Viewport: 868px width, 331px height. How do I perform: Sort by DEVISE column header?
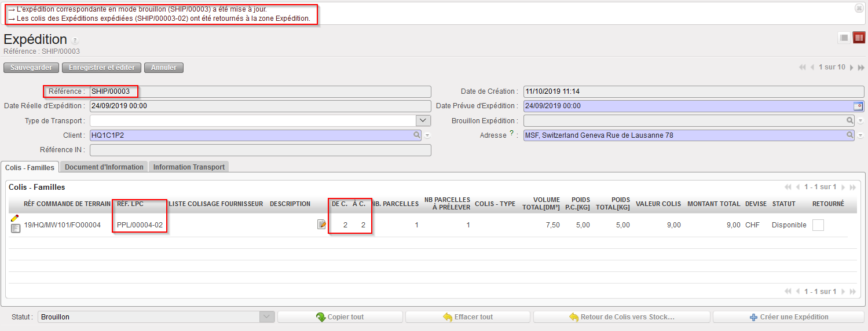(756, 204)
